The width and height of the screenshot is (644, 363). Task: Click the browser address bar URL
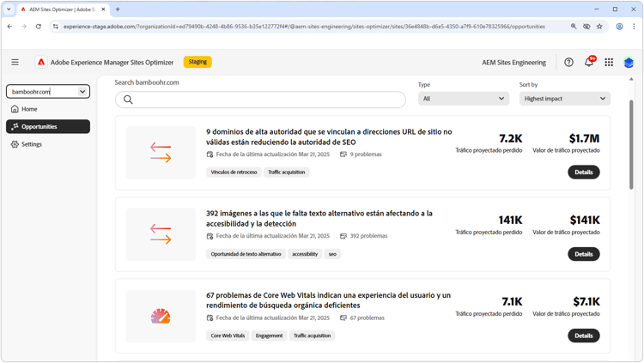click(304, 27)
